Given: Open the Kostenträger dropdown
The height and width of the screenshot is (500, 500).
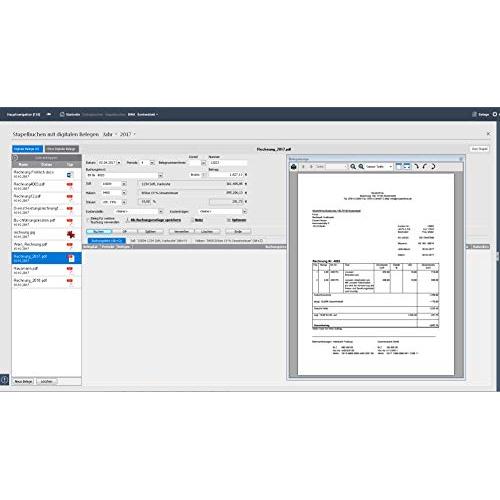Looking at the screenshot, I should pyautogui.click(x=244, y=211).
